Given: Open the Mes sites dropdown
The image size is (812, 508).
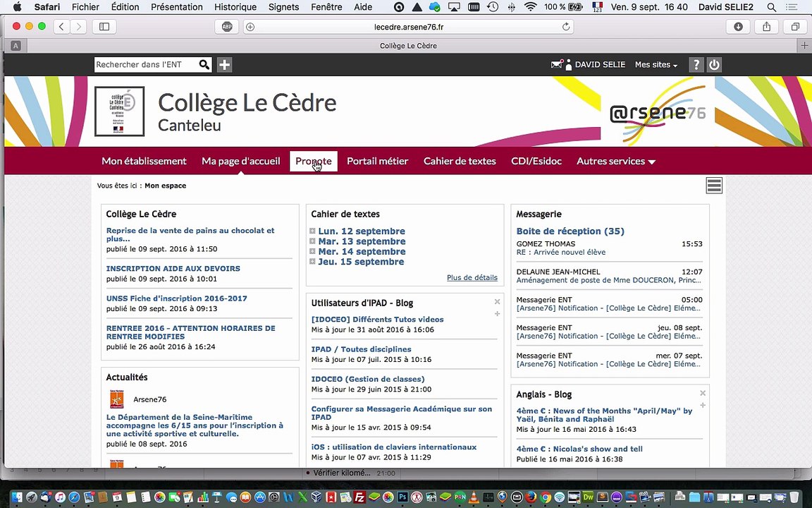Looking at the screenshot, I should 656,65.
